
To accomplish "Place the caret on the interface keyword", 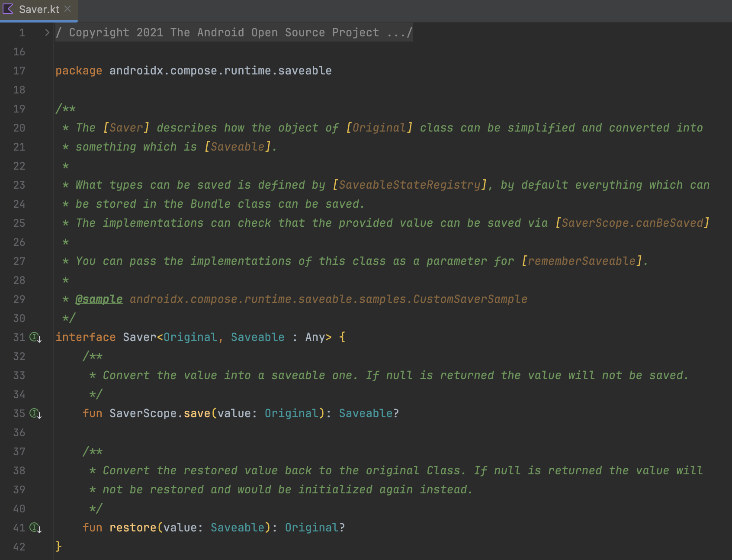I will [85, 337].
